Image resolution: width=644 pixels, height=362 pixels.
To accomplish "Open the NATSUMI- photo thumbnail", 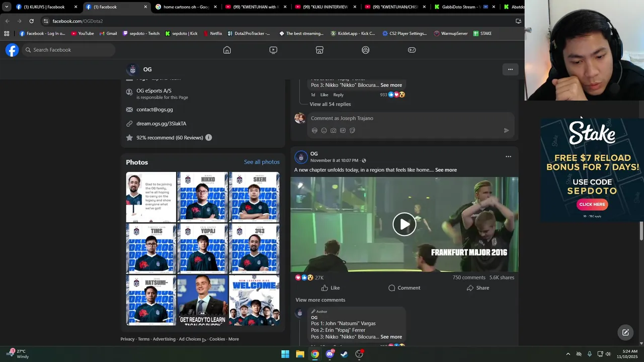I will click(151, 300).
